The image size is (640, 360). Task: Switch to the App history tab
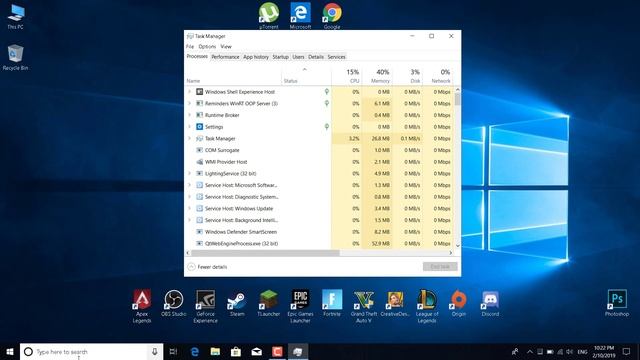pos(256,57)
